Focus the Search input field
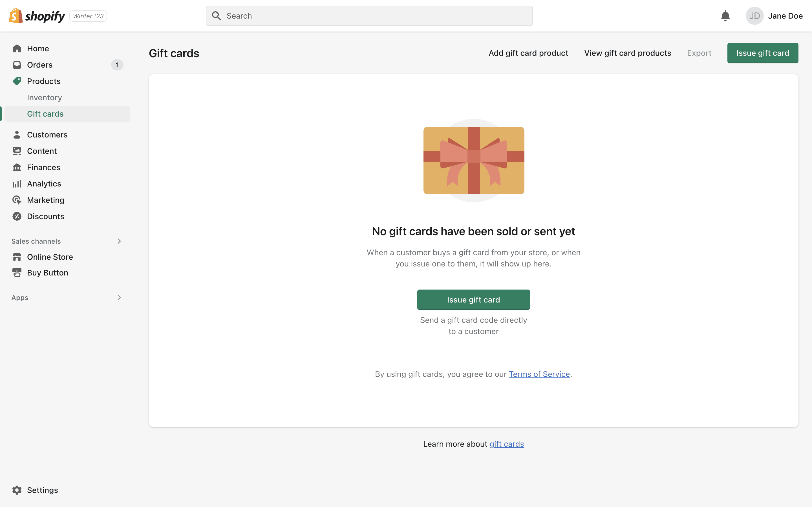This screenshot has height=507, width=812. click(x=369, y=16)
